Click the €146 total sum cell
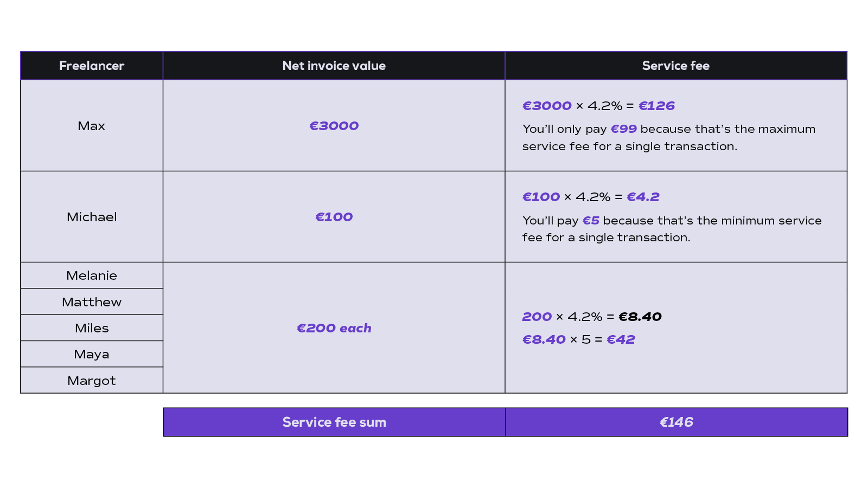868x488 pixels. click(x=676, y=422)
